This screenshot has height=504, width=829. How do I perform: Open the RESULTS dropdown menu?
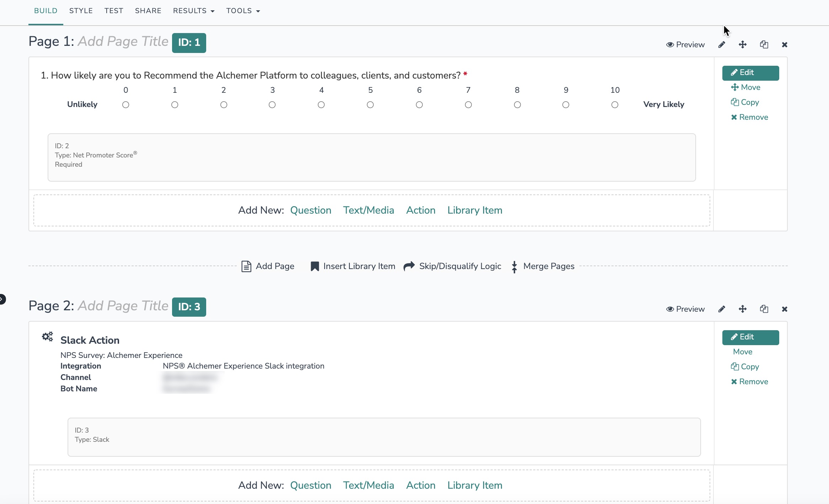(x=193, y=11)
